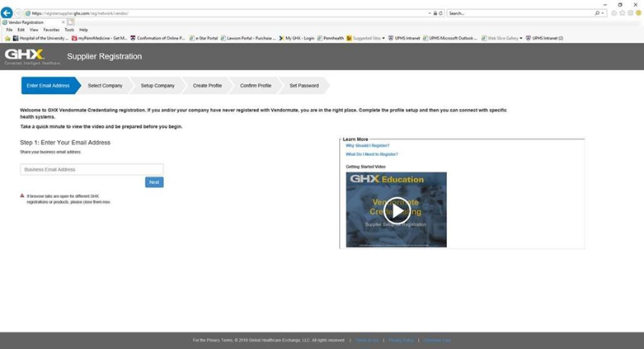Click the red warning triangle icon

(x=22, y=196)
